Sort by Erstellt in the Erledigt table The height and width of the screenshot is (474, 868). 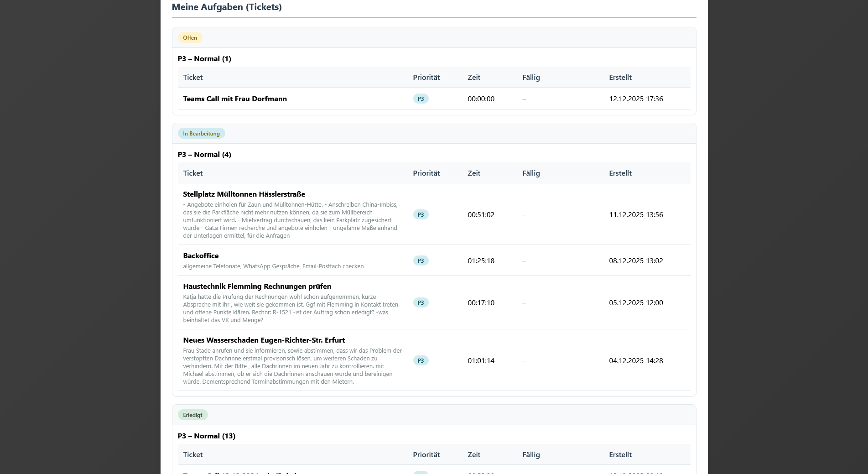click(x=620, y=455)
